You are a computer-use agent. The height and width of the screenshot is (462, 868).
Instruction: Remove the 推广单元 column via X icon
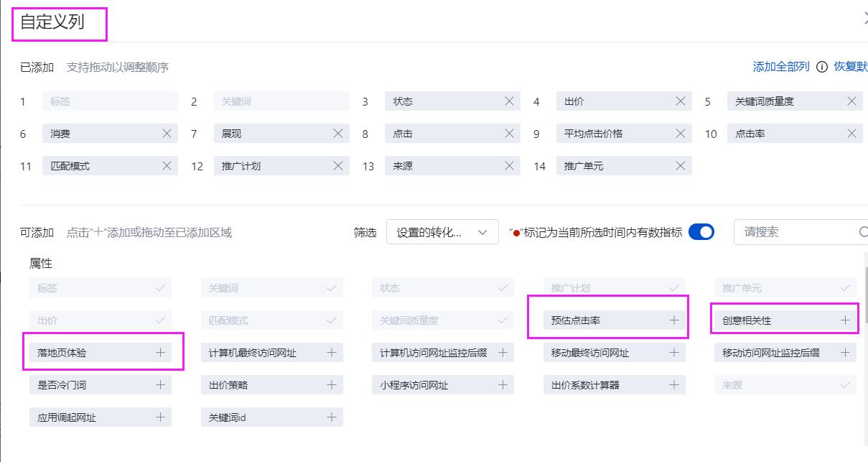681,166
